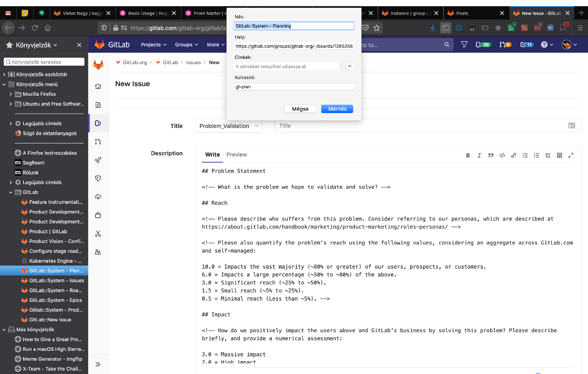Open Merge Requests from the left sidebar
Screen dimensions: 588x374
coord(98,142)
